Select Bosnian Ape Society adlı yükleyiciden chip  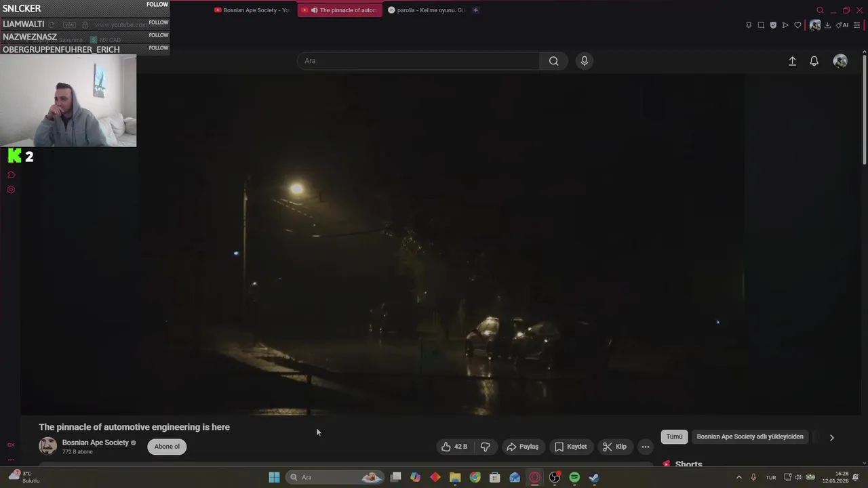point(750,436)
